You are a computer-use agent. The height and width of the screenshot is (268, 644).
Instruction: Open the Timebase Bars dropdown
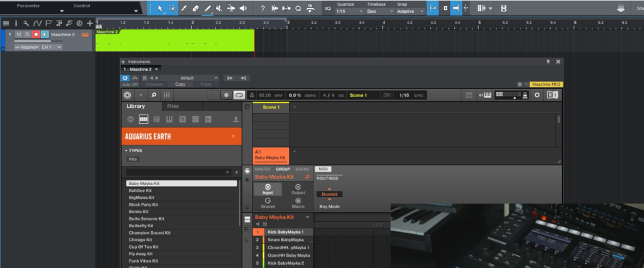pos(378,11)
